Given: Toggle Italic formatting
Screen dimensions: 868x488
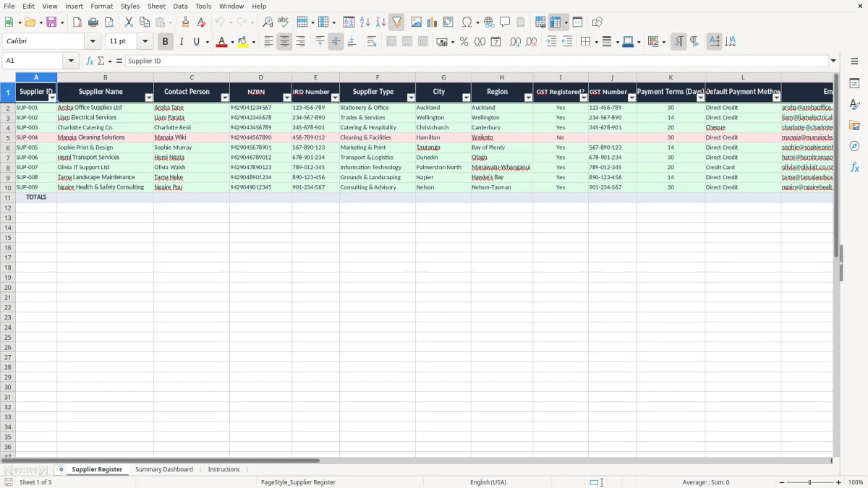Looking at the screenshot, I should click(x=181, y=42).
